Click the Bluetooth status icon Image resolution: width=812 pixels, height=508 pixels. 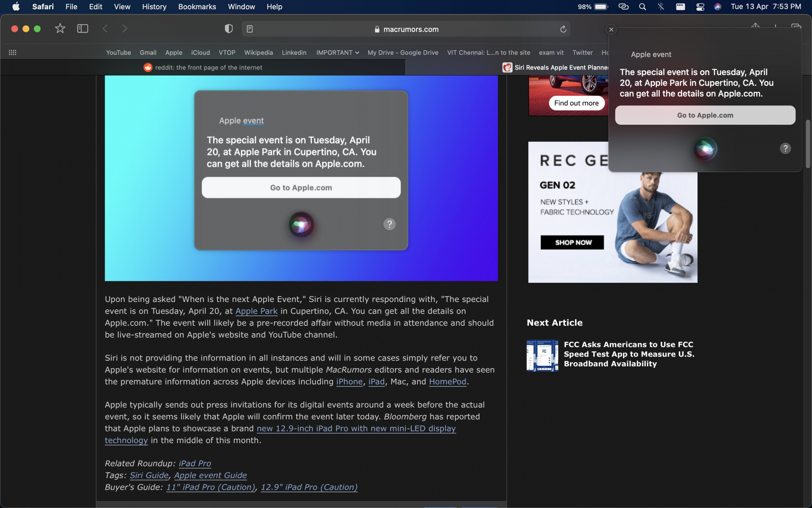click(661, 7)
